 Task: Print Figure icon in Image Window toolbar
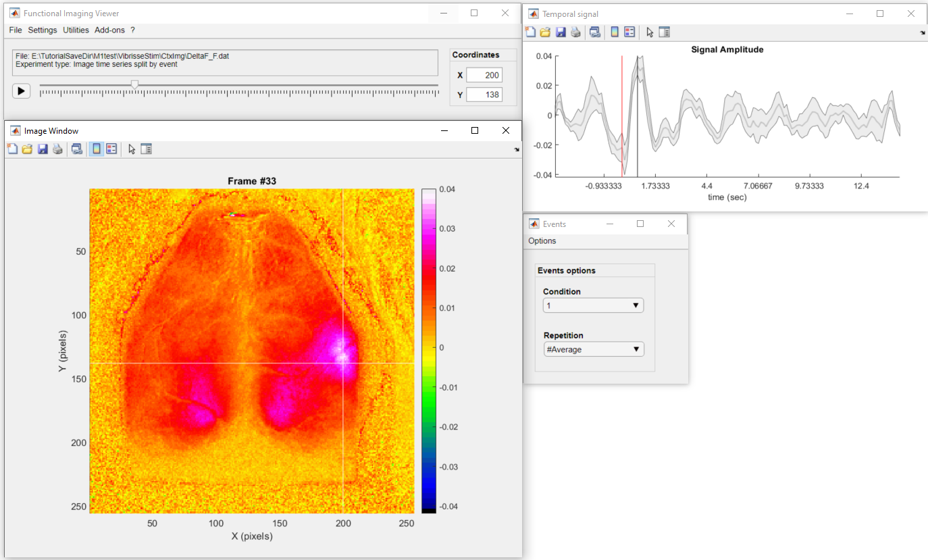pyautogui.click(x=58, y=149)
